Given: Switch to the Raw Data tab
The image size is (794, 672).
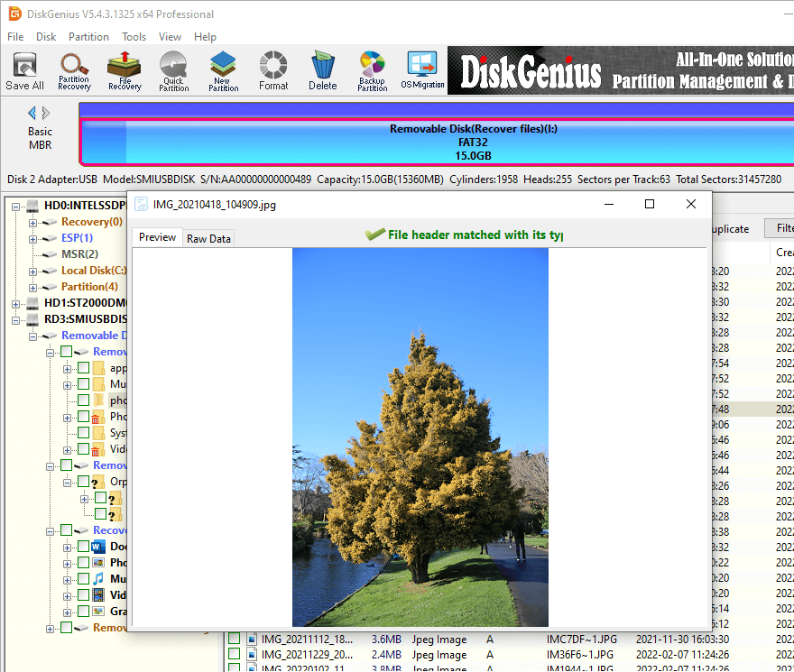Looking at the screenshot, I should pos(208,238).
